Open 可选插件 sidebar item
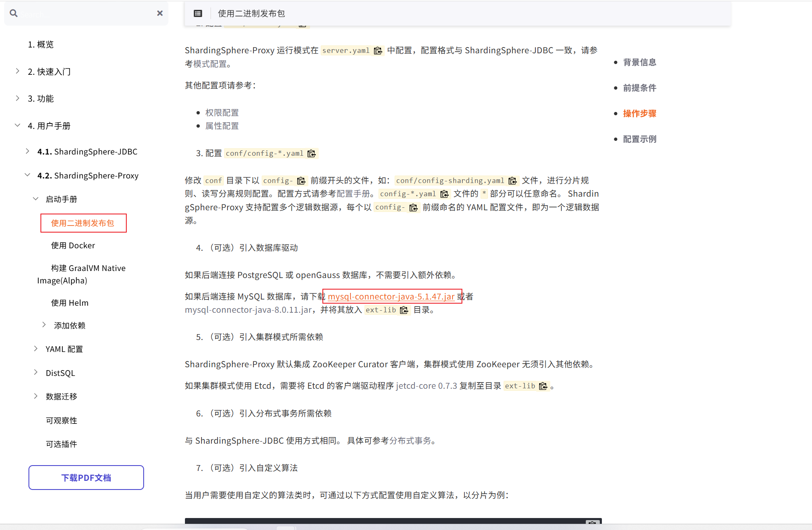The width and height of the screenshot is (812, 530). 62,444
